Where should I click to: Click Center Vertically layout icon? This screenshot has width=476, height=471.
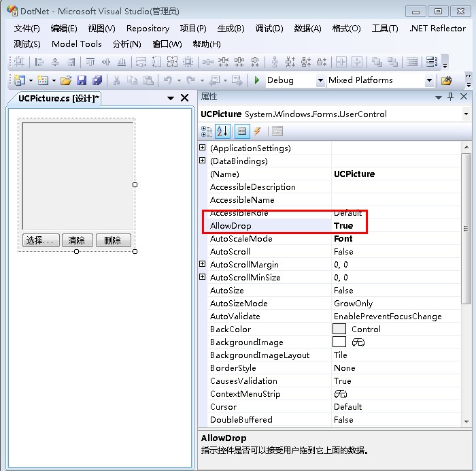[x=357, y=62]
